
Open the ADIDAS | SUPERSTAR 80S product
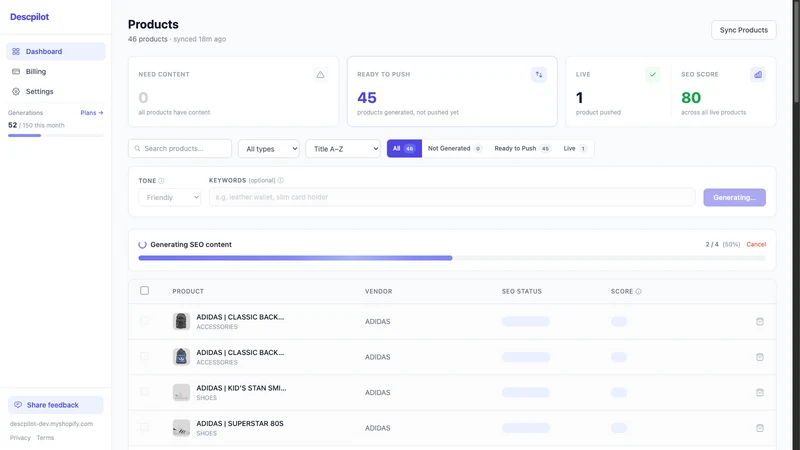240,423
